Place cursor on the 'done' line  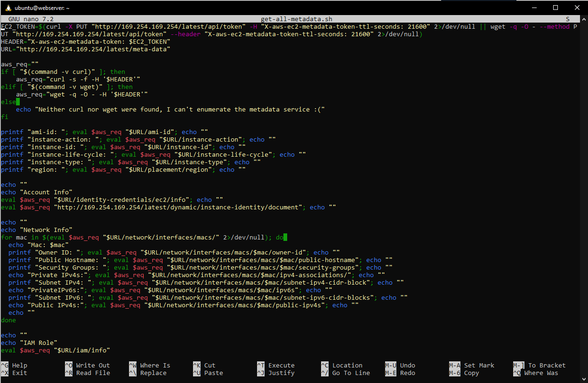8,320
